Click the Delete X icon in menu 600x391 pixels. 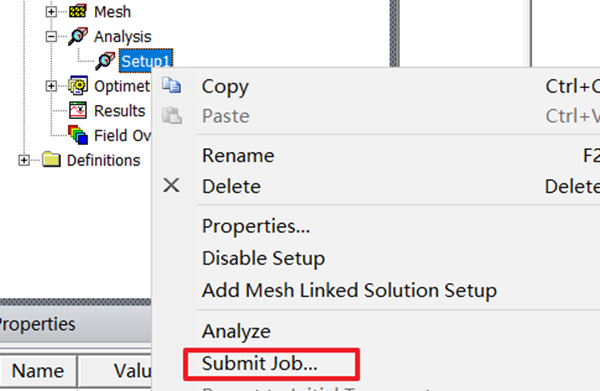coord(171,186)
